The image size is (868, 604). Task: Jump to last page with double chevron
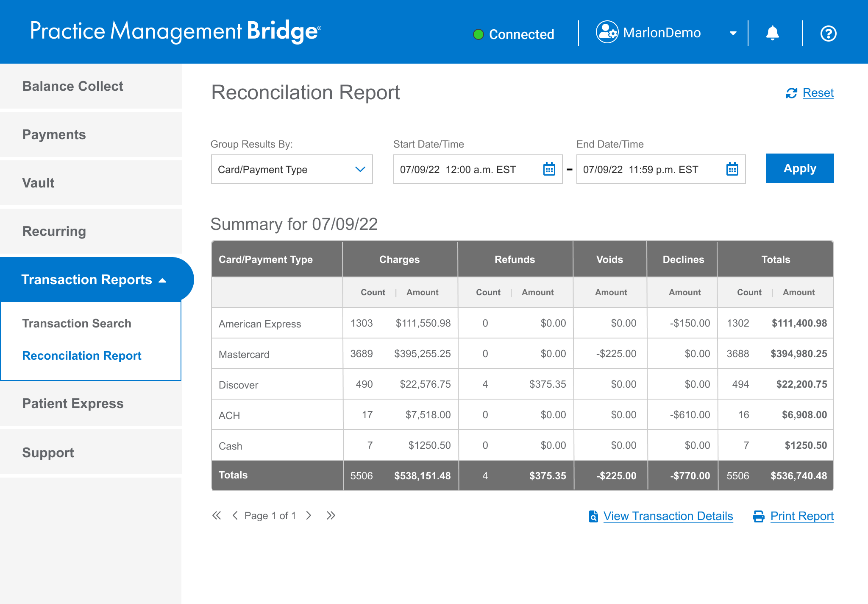(x=331, y=515)
